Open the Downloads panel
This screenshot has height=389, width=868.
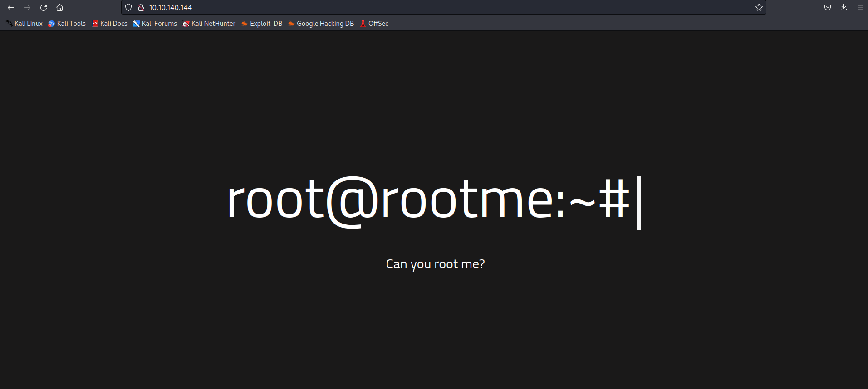(x=844, y=7)
